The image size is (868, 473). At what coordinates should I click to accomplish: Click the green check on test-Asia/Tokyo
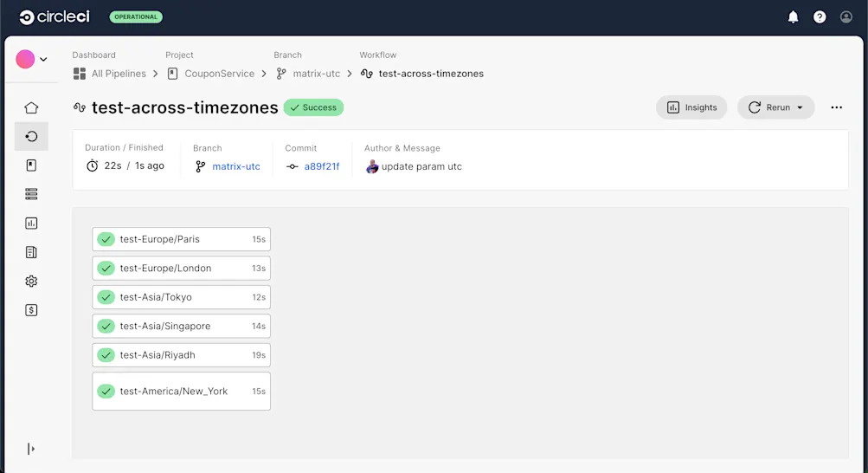coord(106,297)
